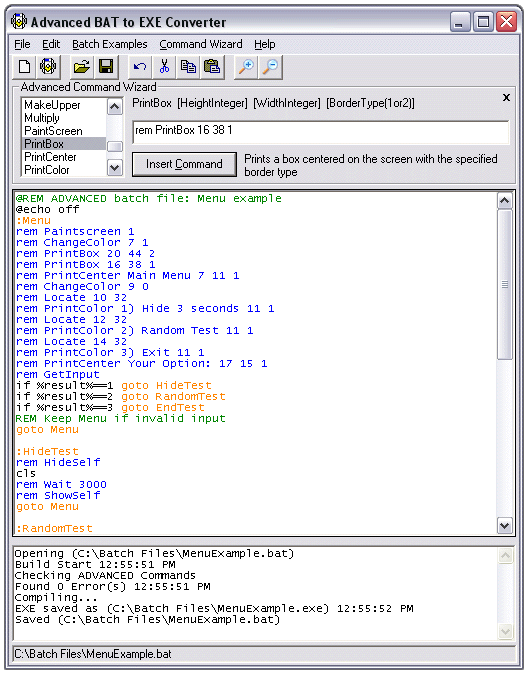This screenshot has width=528, height=674.
Task: Open a batch file with folder icon
Action: click(82, 67)
